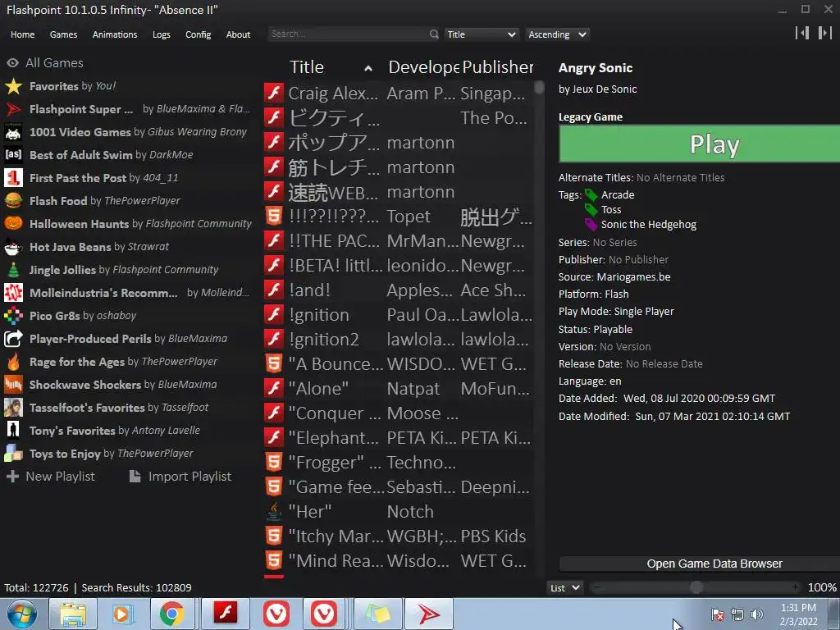Open Halloween Haunts pumpkin icon
Viewport: 840px width, 630px height.
(x=13, y=224)
